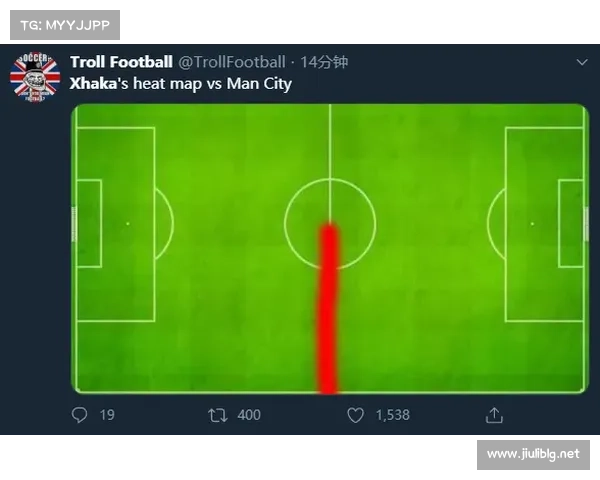600x480 pixels.
Task: Open the Troll Football display name
Action: 121,62
